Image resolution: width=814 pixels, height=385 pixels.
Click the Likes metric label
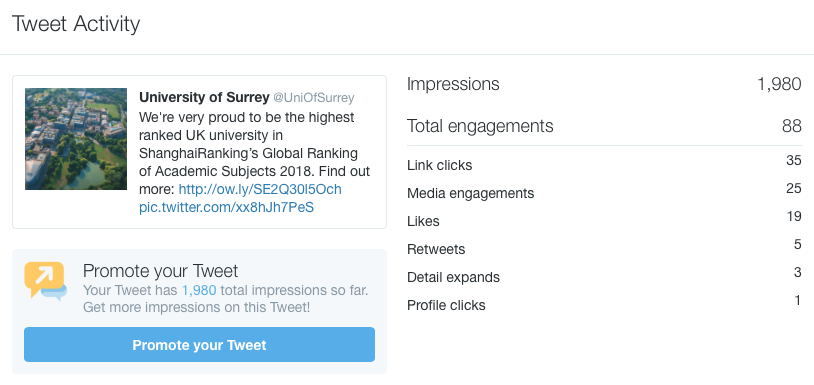point(423,222)
